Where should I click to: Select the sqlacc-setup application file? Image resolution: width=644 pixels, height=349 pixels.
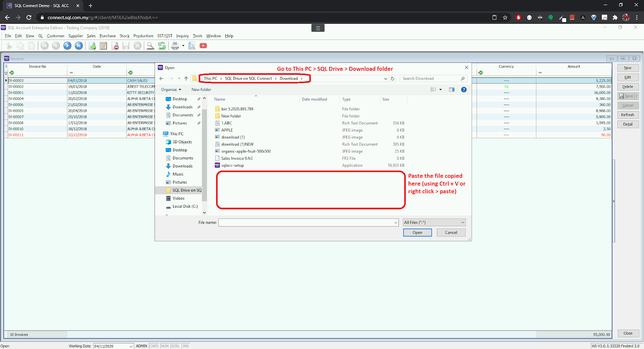click(x=229, y=165)
